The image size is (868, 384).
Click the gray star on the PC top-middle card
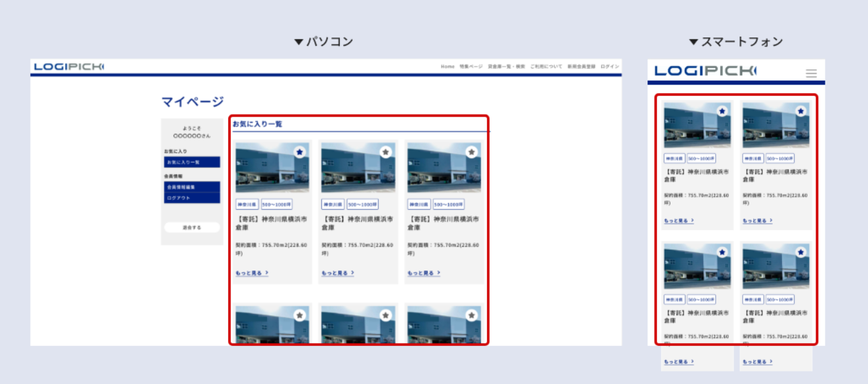[x=386, y=152]
